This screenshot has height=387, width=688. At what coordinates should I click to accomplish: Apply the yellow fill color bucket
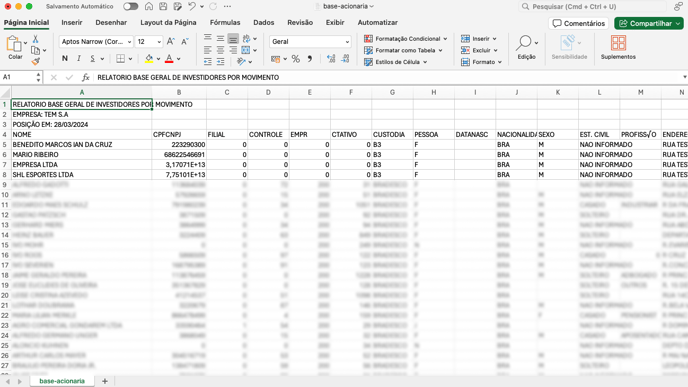click(149, 58)
